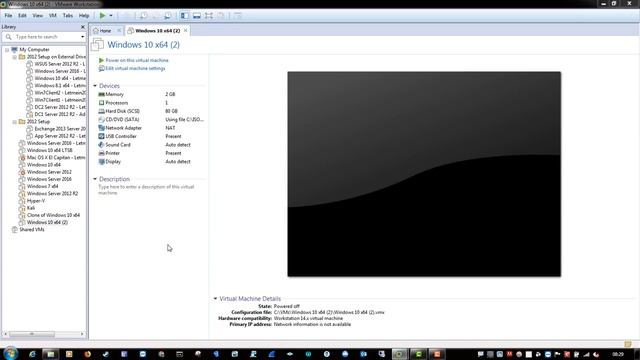Collapse the Virtual Machine Details section
This screenshot has height=360, width=640.
pyautogui.click(x=215, y=298)
